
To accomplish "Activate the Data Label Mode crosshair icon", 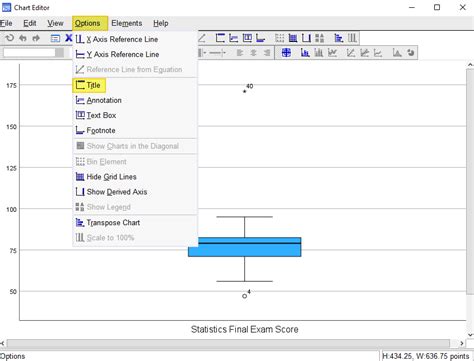I will [286, 53].
